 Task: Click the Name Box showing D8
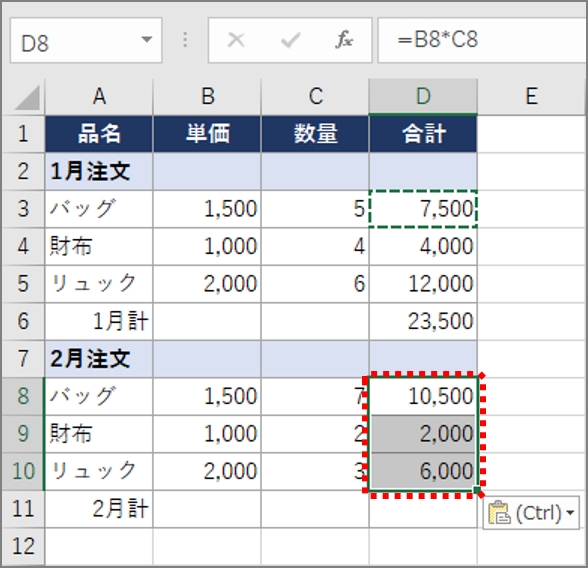(x=86, y=40)
